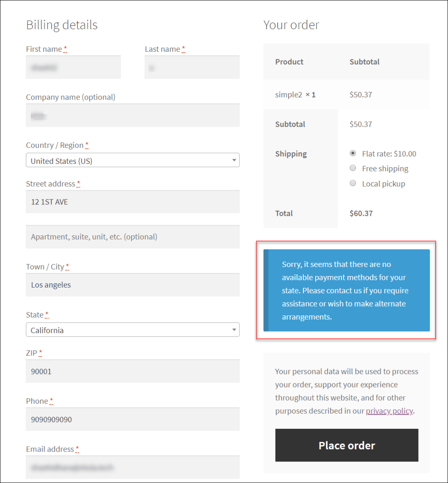Select the Town / City field
Screen dimensions: 448x483
[132, 285]
